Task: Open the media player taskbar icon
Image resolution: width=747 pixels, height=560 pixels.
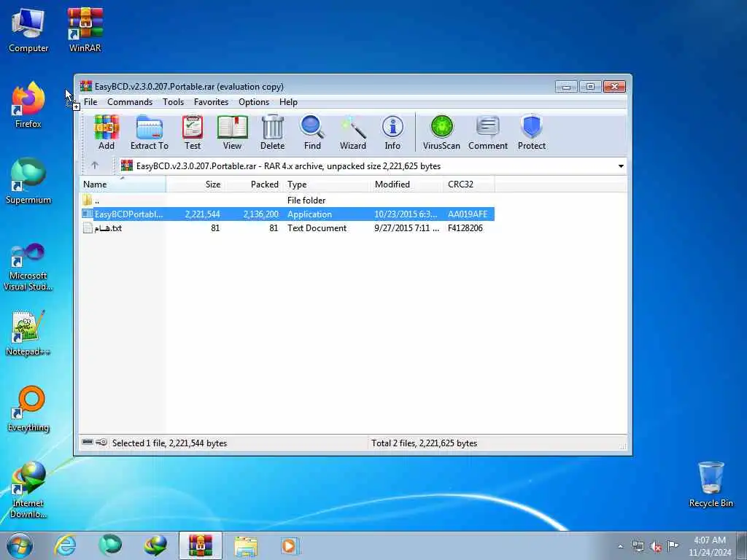Action: click(x=289, y=545)
